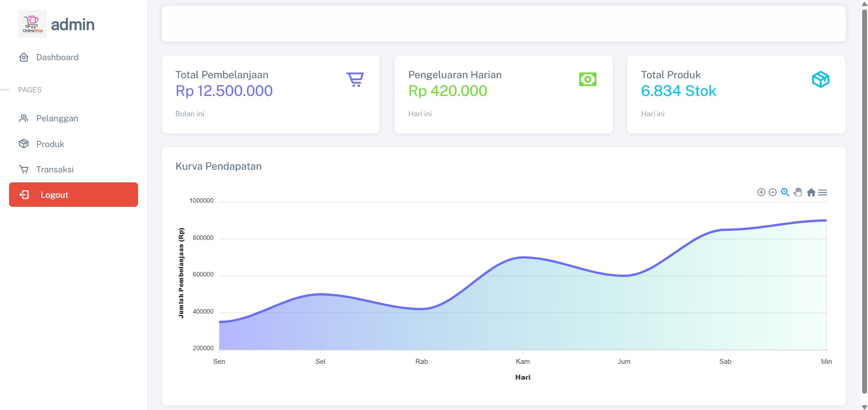Click the scrollbar down arrow

tap(864, 406)
